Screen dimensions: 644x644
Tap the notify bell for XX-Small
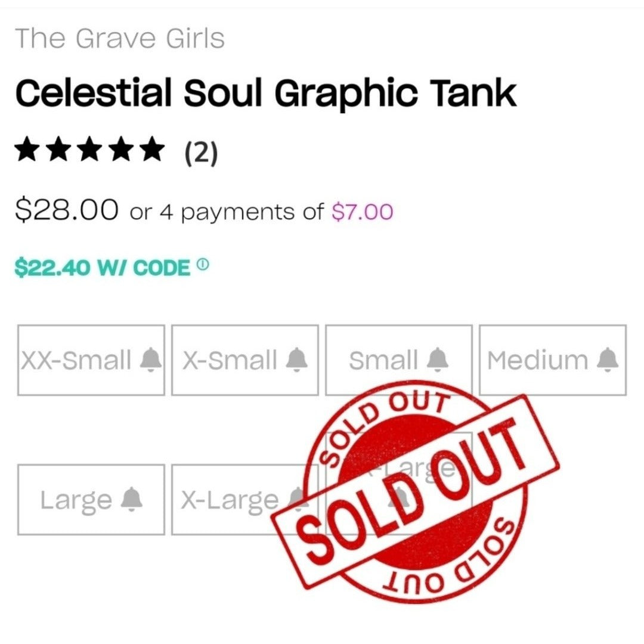click(x=151, y=360)
